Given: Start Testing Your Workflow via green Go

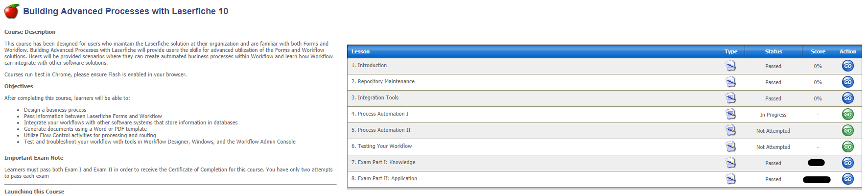Looking at the screenshot, I should pyautogui.click(x=848, y=146).
